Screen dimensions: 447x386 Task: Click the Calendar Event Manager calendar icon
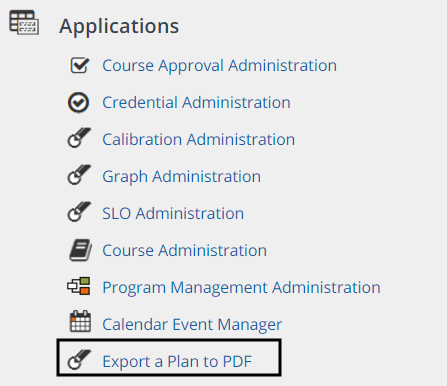tap(80, 321)
